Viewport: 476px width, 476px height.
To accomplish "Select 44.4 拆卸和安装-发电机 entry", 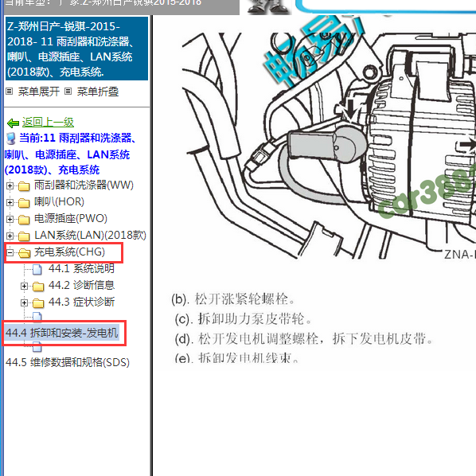I will pos(61,333).
